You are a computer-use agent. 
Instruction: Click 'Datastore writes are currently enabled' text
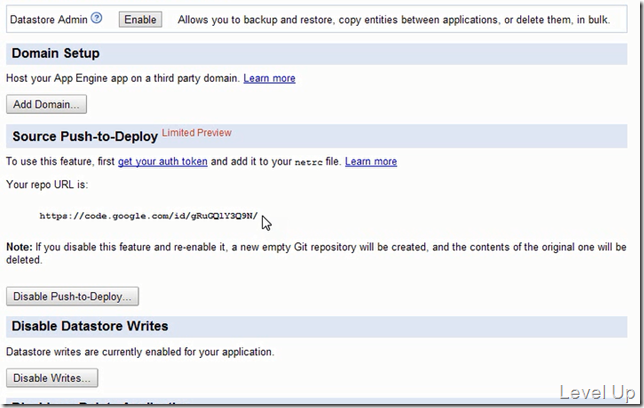click(140, 352)
